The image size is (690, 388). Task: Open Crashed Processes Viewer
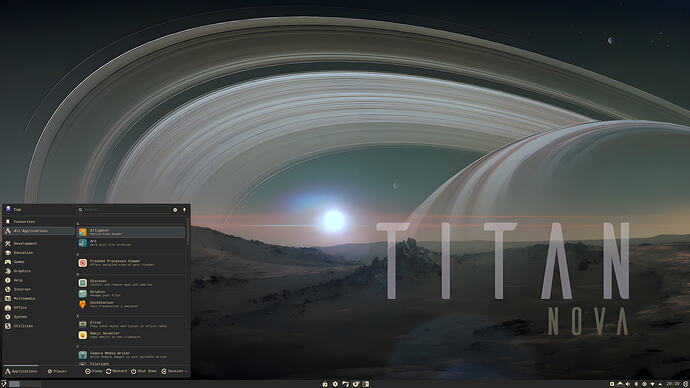131,263
